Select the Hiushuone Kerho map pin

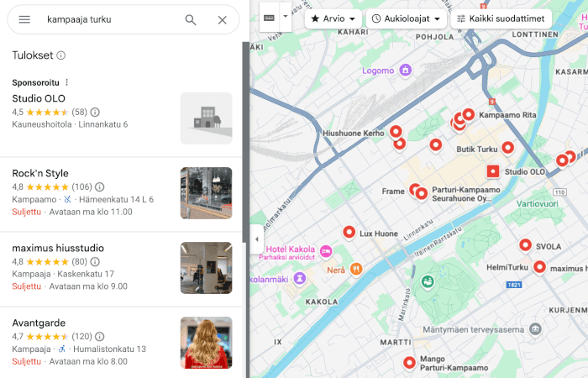tap(396, 132)
